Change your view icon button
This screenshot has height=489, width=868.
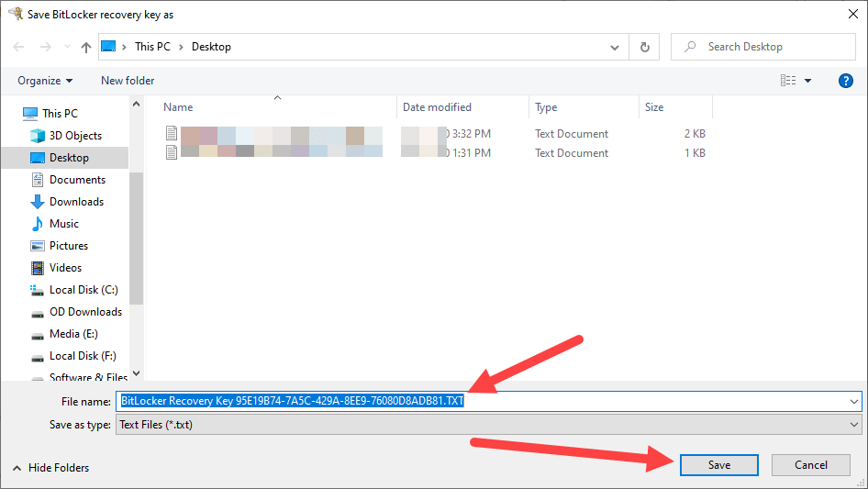tap(788, 81)
